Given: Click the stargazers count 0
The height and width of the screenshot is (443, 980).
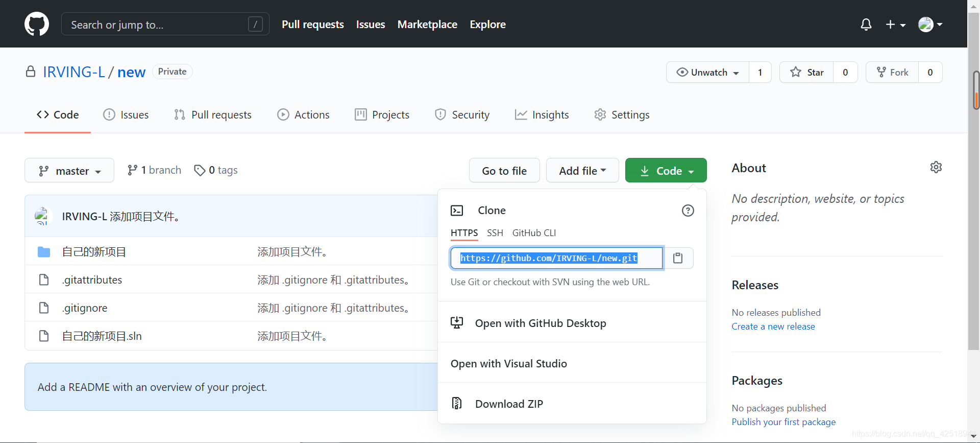Looking at the screenshot, I should (845, 72).
